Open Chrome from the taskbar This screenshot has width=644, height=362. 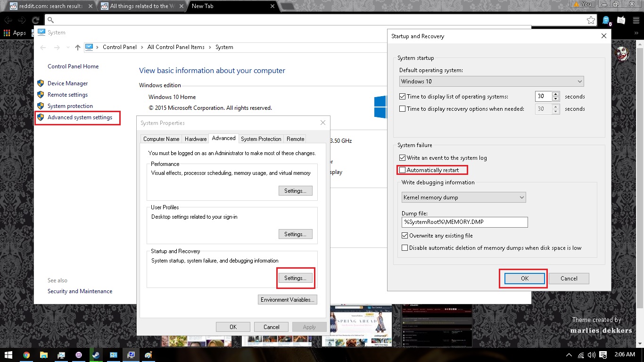pyautogui.click(x=26, y=355)
